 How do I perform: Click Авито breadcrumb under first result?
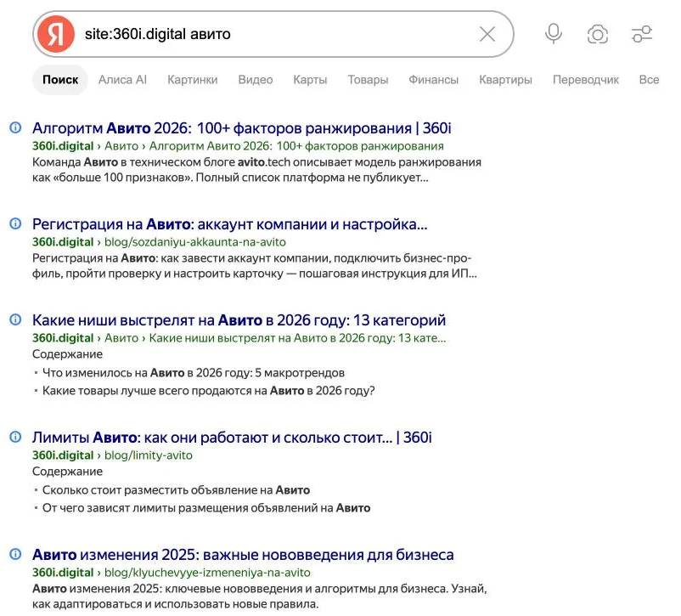(121, 146)
